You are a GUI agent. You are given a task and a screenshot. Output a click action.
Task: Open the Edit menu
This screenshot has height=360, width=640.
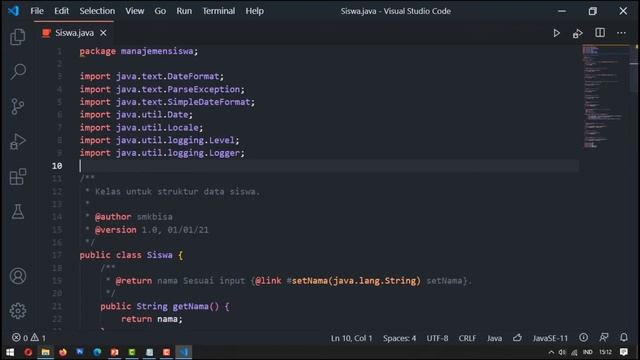[62, 11]
